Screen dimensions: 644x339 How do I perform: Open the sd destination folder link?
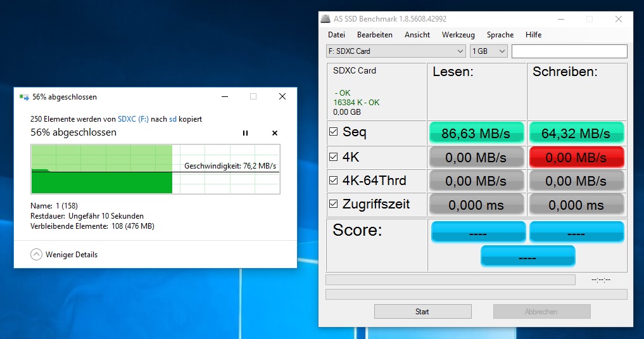[173, 119]
